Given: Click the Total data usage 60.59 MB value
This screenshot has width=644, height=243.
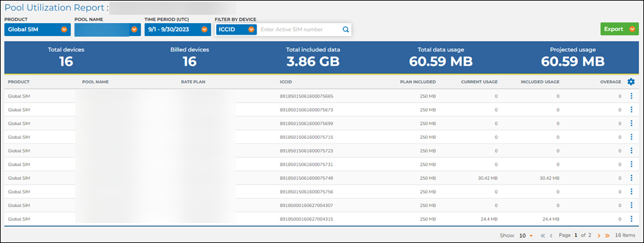Looking at the screenshot, I should (x=441, y=62).
